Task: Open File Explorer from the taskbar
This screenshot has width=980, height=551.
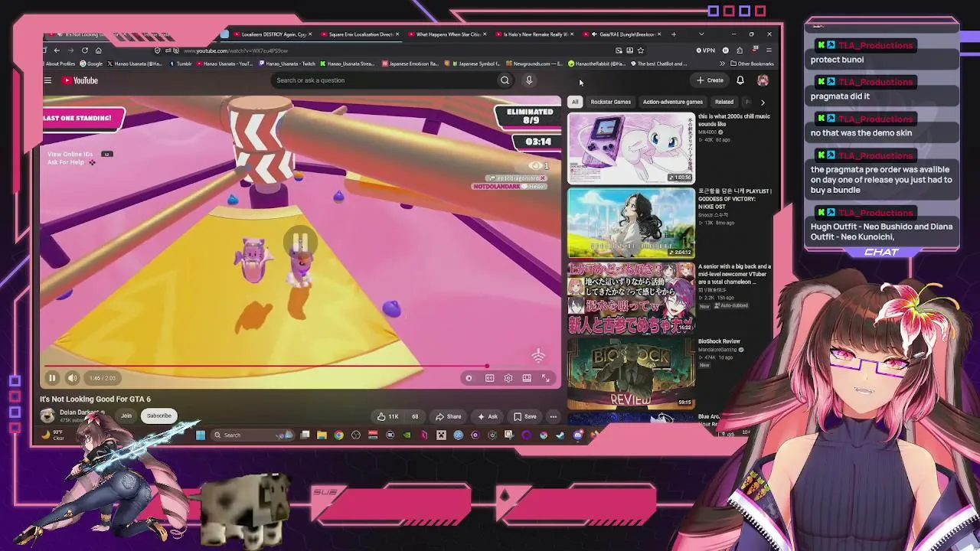Action: tap(322, 435)
